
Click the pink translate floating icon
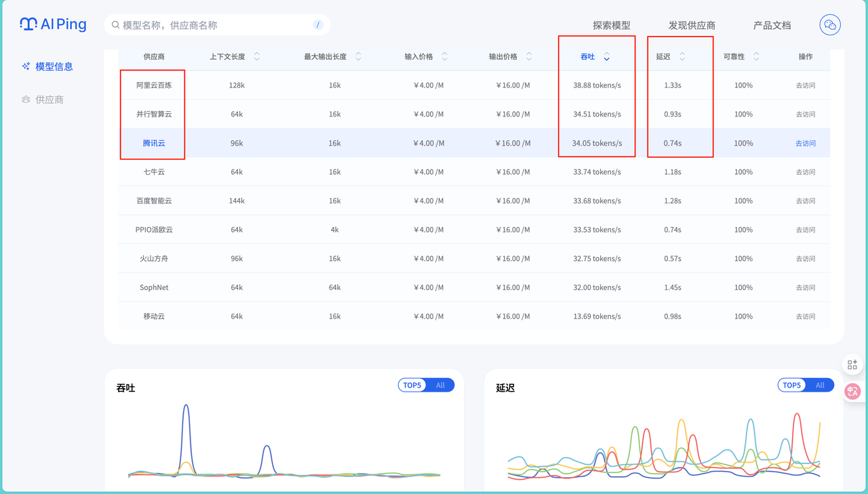[852, 391]
